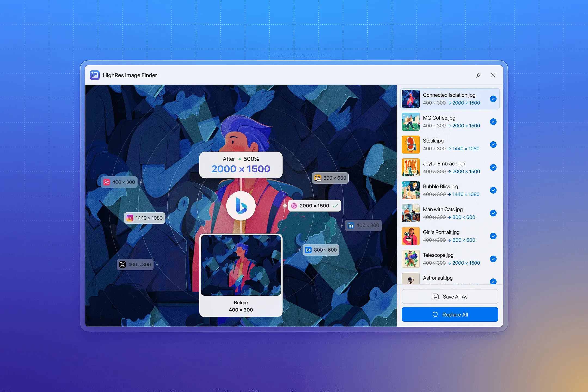Click the Bing logo in center circle

pyautogui.click(x=241, y=206)
